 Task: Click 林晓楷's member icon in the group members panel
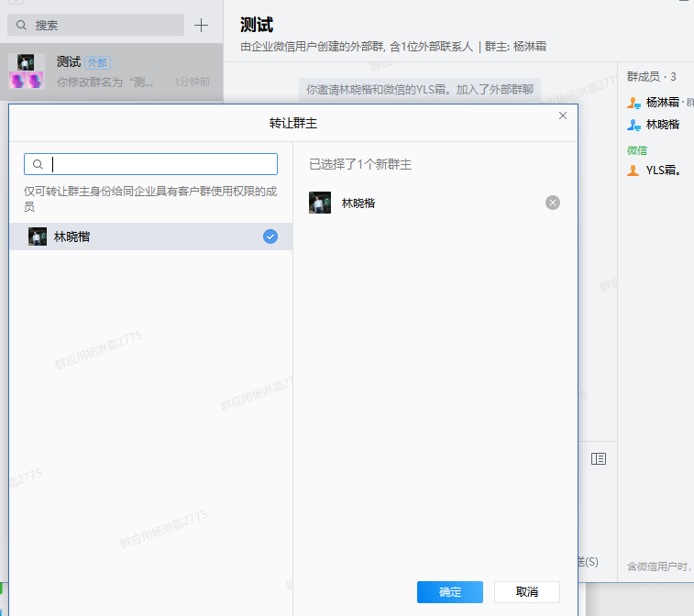[633, 125]
